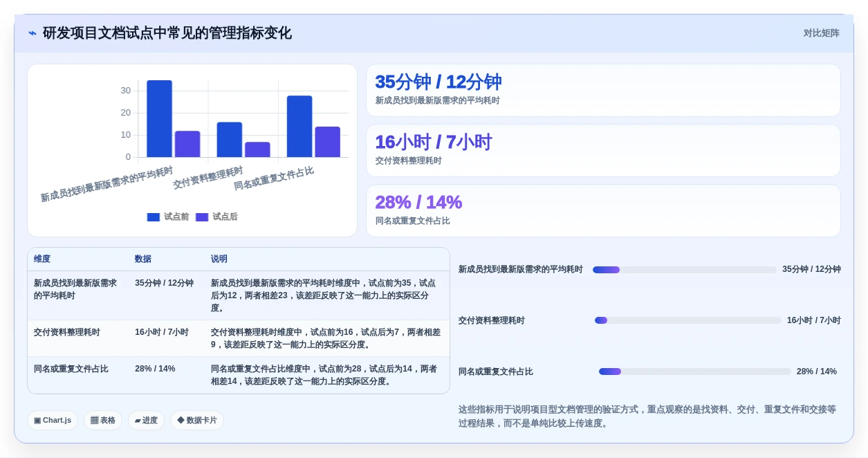The height and width of the screenshot is (458, 868).
Task: Click table cell 28% / 14%
Action: tap(155, 369)
